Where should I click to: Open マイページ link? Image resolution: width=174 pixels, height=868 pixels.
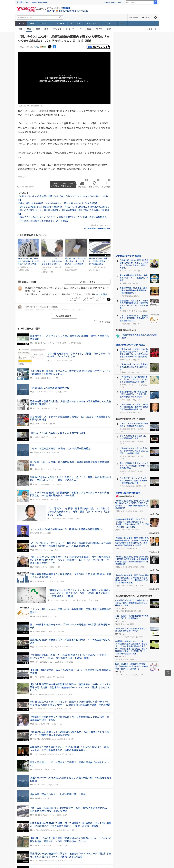coord(133,18)
